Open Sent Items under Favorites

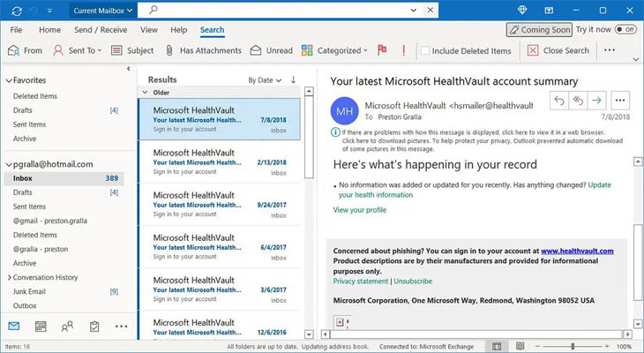coord(29,124)
